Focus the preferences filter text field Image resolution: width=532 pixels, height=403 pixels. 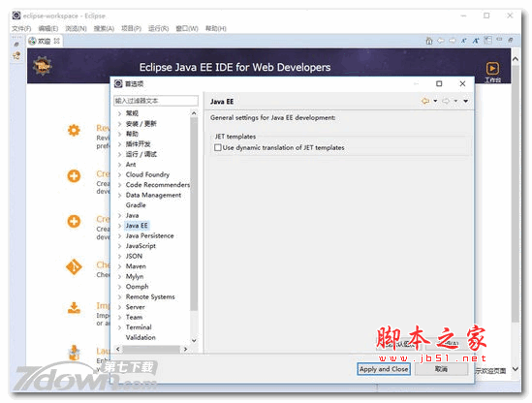(x=156, y=101)
